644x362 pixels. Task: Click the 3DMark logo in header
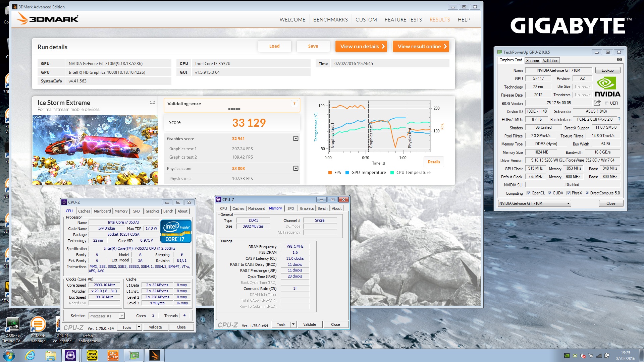(48, 19)
